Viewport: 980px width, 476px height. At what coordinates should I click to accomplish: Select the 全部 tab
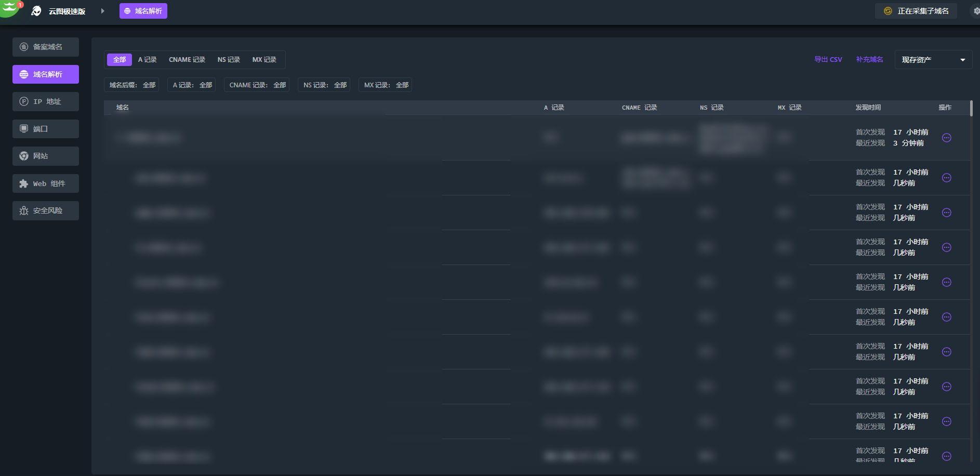[x=120, y=60]
